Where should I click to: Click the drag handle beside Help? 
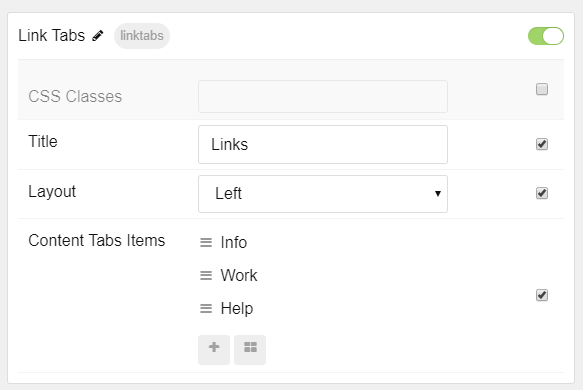pyautogui.click(x=206, y=308)
